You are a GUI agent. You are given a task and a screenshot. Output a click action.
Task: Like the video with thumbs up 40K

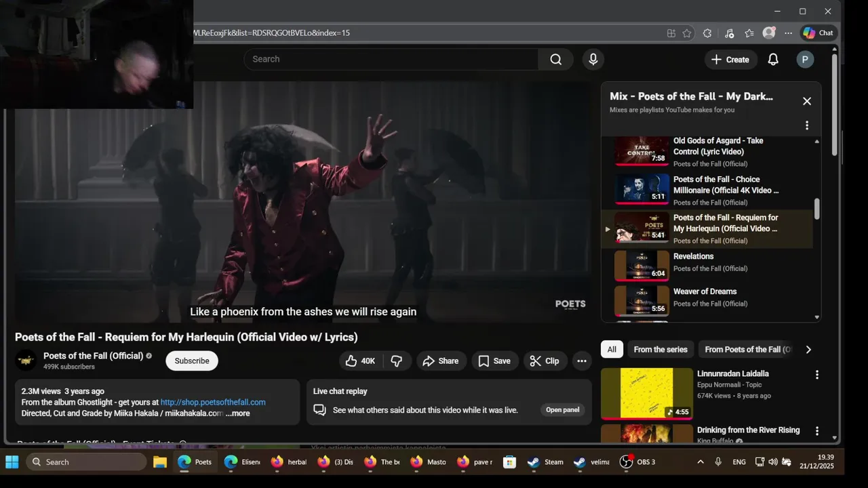coord(360,361)
